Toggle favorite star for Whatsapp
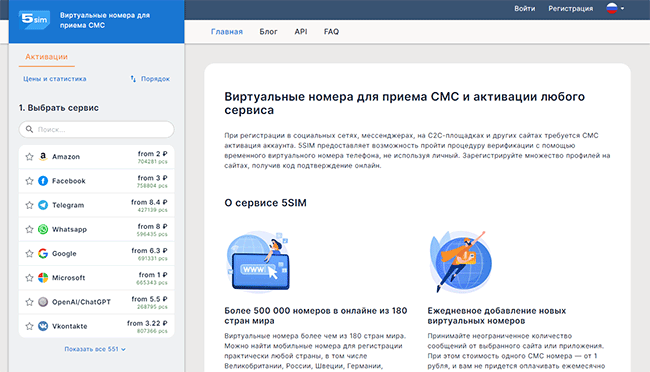650x372 pixels. coord(29,229)
